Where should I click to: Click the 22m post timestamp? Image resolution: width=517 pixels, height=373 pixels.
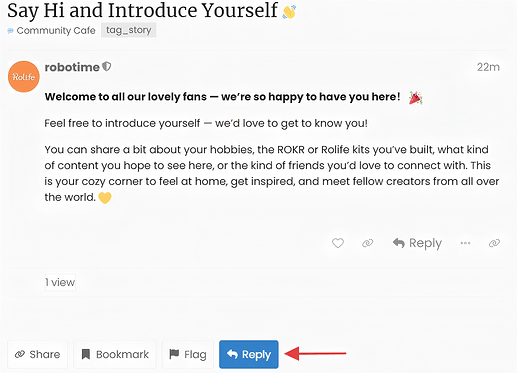tap(488, 67)
